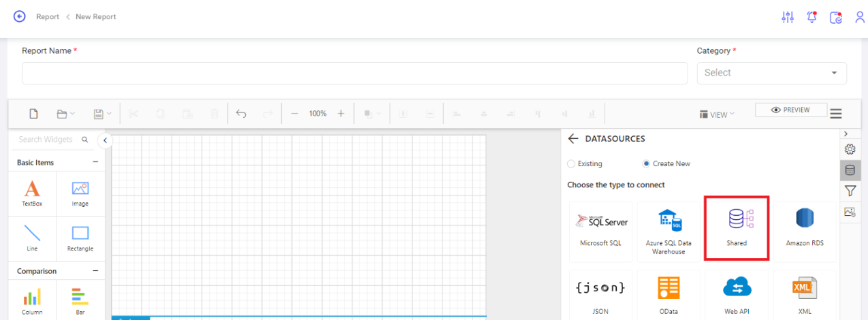The width and height of the screenshot is (868, 320).
Task: Collapse the Basic Items widget group
Action: tap(95, 162)
